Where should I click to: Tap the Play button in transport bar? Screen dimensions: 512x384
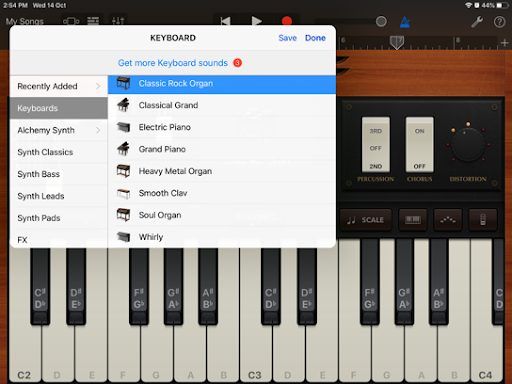pyautogui.click(x=256, y=21)
